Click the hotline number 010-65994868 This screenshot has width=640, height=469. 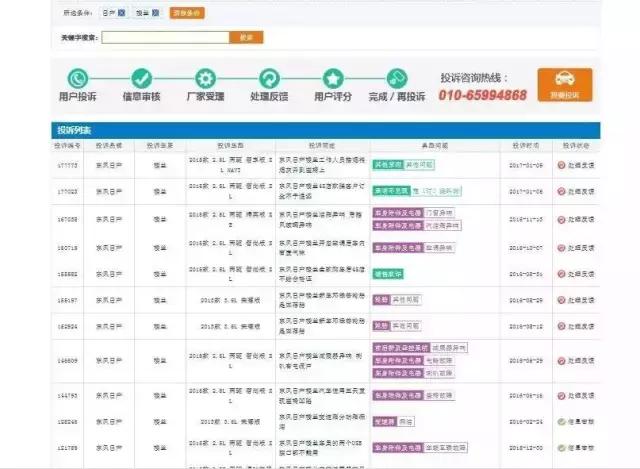pyautogui.click(x=482, y=95)
